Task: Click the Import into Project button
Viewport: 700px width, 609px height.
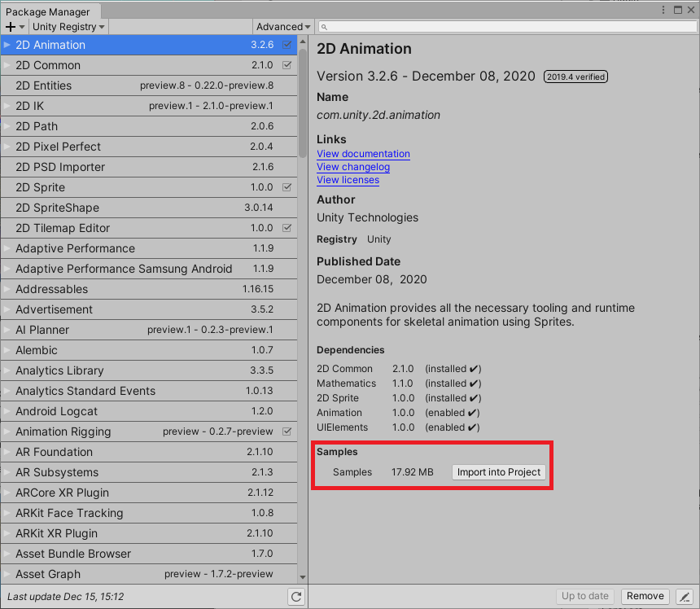Action: coord(499,472)
